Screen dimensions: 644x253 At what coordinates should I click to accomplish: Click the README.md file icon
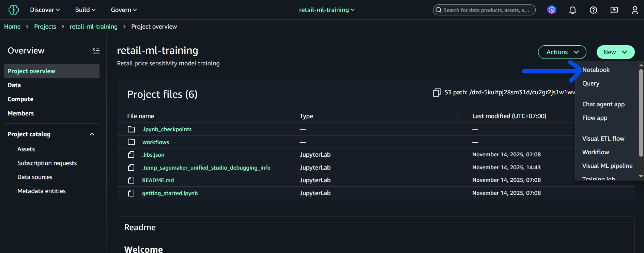point(131,180)
